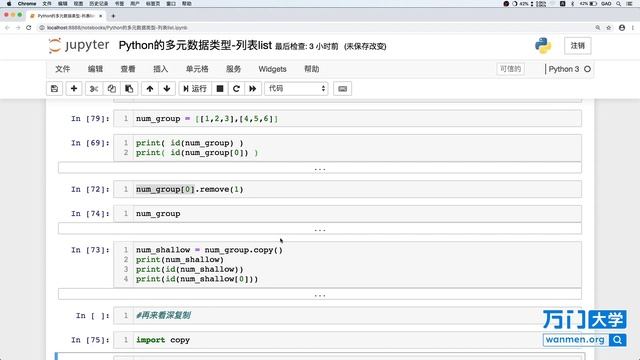Move the selected cell up
Viewport: 640px width, 360px height.
click(150, 89)
